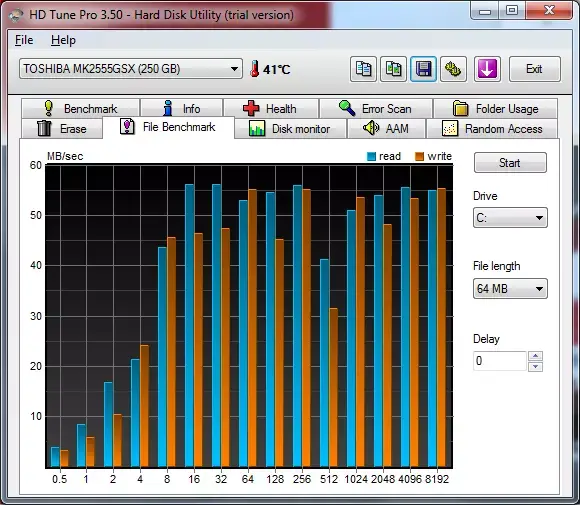The image size is (580, 505).
Task: Open the File menu
Action: coord(24,40)
